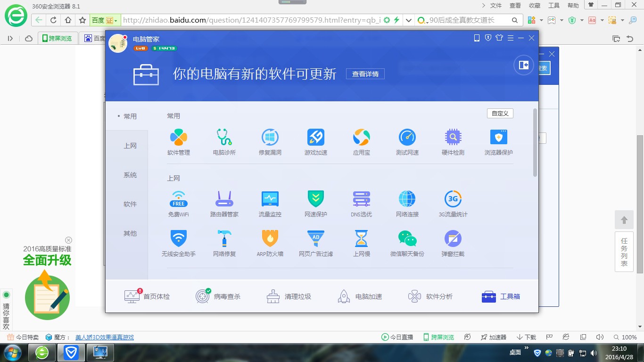
Task: Open browser 工具 menu
Action: [553, 6]
